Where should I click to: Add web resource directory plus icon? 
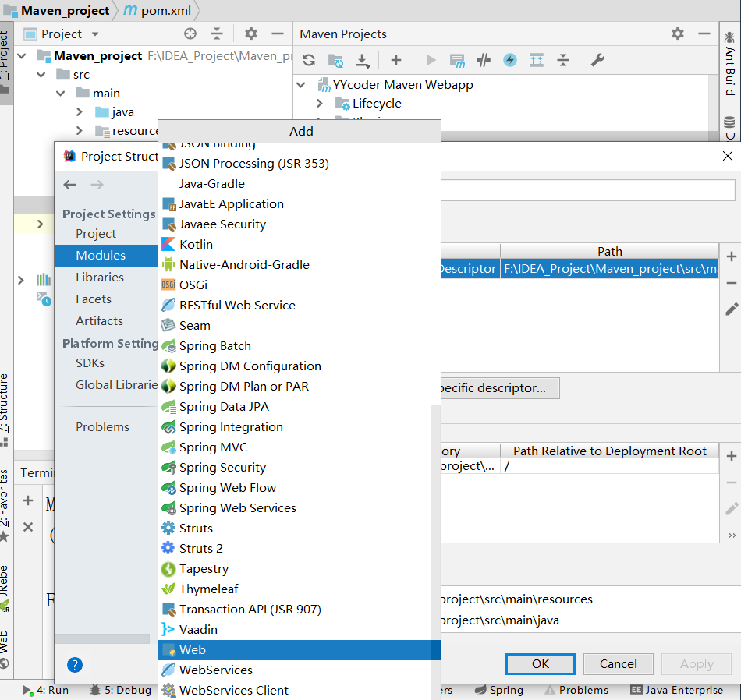[x=732, y=456]
